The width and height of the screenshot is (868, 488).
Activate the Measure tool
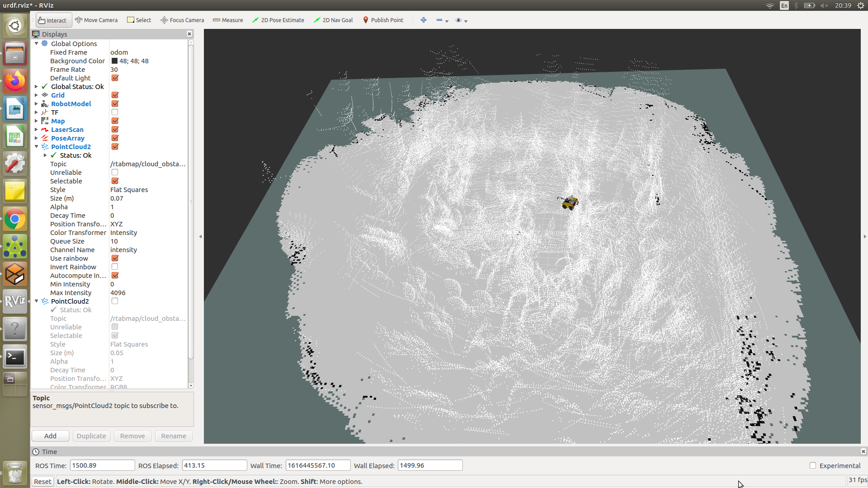point(228,20)
